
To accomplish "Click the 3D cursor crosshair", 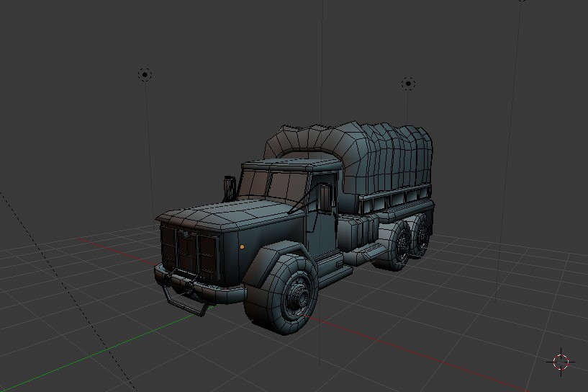I will pyautogui.click(x=561, y=362).
